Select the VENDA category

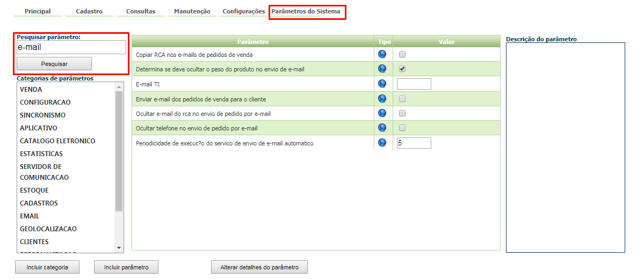pyautogui.click(x=31, y=90)
